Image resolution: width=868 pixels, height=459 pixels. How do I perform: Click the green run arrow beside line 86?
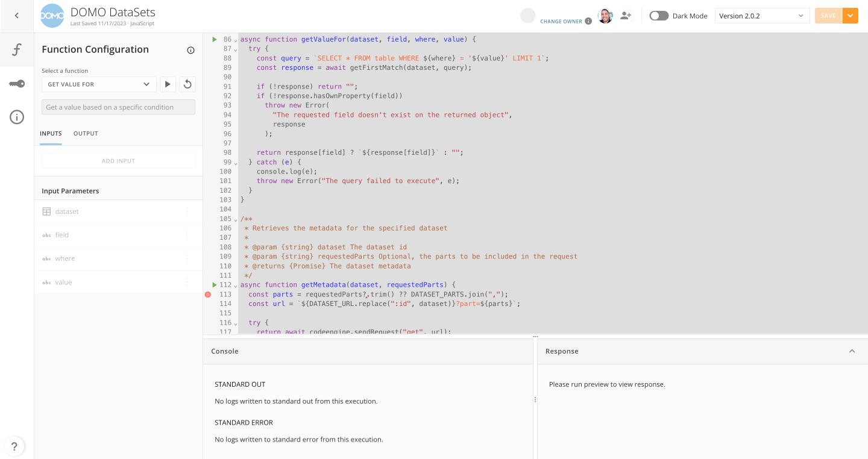(x=215, y=39)
